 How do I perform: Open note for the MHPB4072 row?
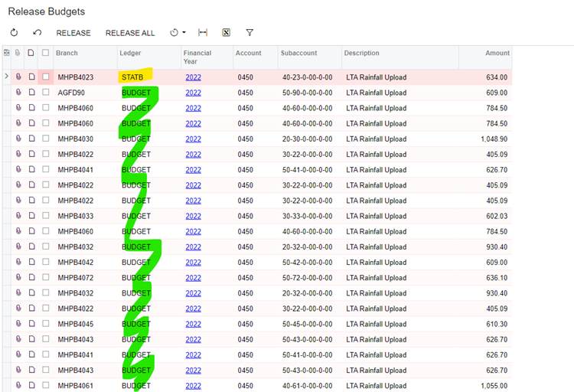[x=32, y=277]
